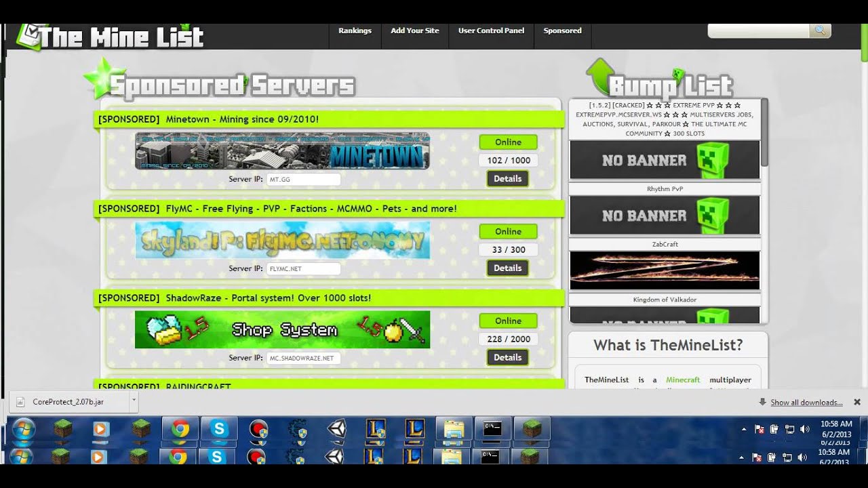This screenshot has width=868, height=488.
Task: Click FlyMC's Online status badge
Action: coord(508,232)
